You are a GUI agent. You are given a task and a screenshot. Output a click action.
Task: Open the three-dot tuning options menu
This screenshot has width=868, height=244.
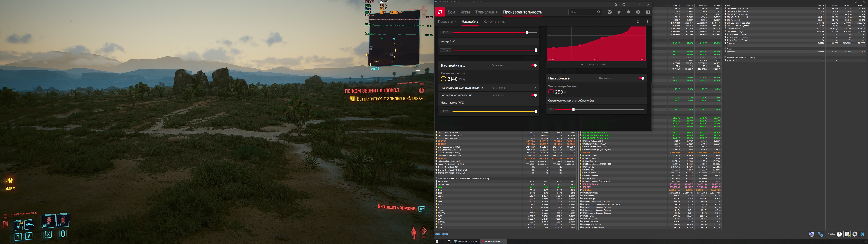647,22
